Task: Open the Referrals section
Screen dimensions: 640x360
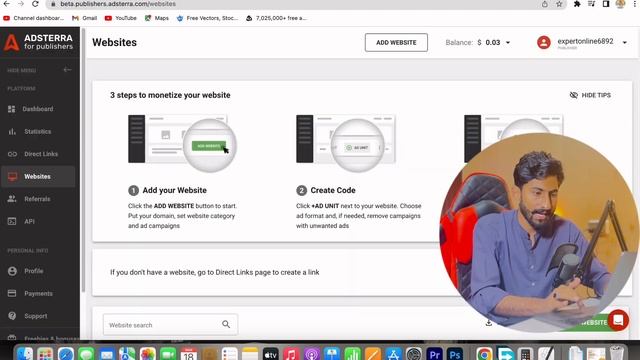Action: (38, 199)
